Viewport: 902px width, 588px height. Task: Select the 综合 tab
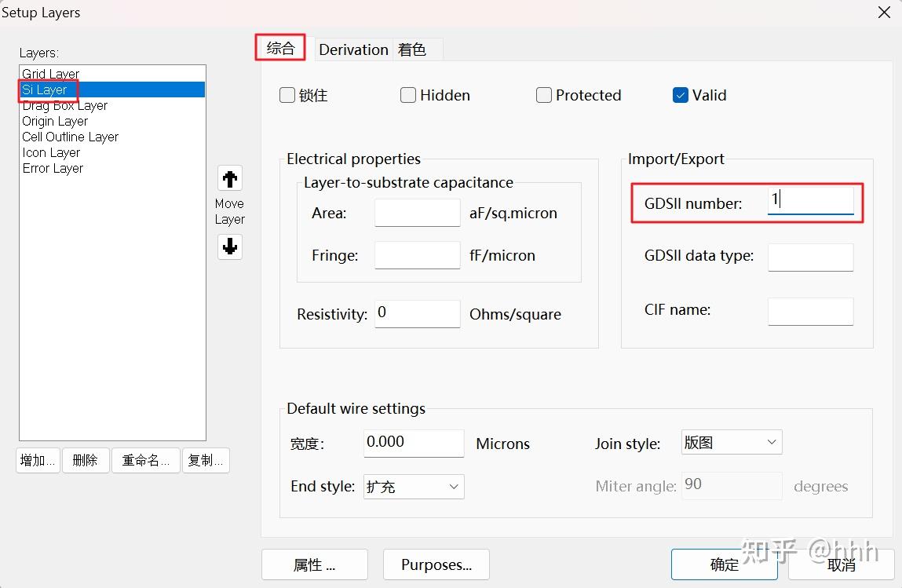tap(280, 48)
